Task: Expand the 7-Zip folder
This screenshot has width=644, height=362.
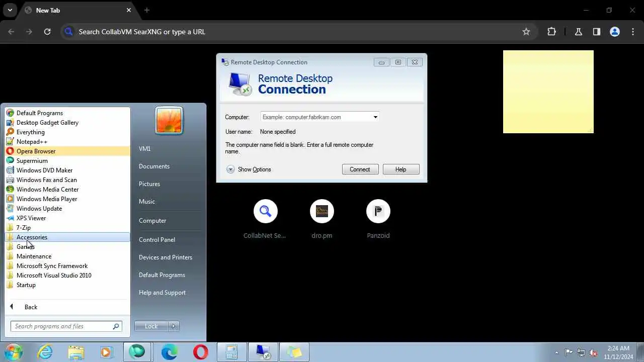Action: coord(67,228)
